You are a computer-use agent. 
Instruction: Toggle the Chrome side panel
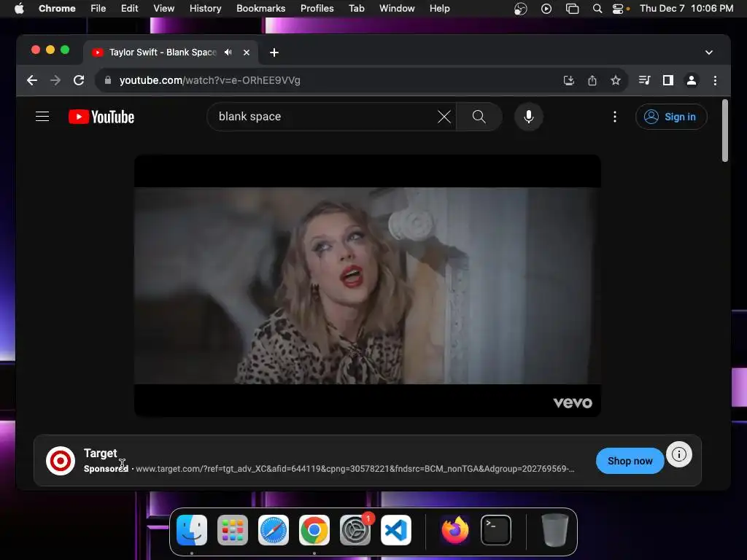(x=668, y=80)
